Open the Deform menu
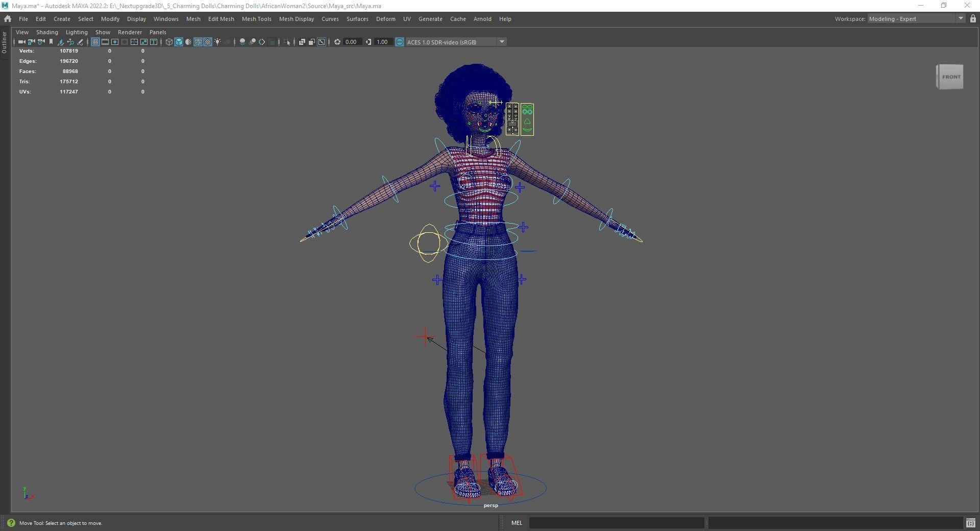980x531 pixels. pyautogui.click(x=386, y=19)
